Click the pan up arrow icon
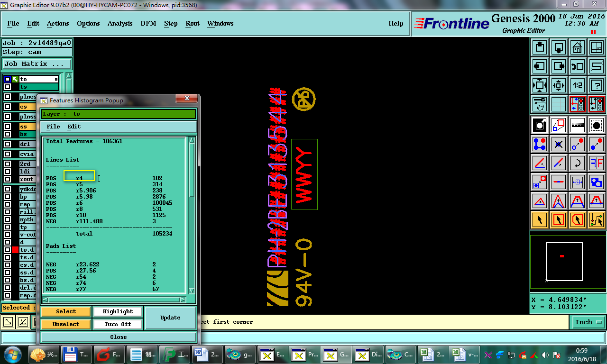 click(x=540, y=47)
